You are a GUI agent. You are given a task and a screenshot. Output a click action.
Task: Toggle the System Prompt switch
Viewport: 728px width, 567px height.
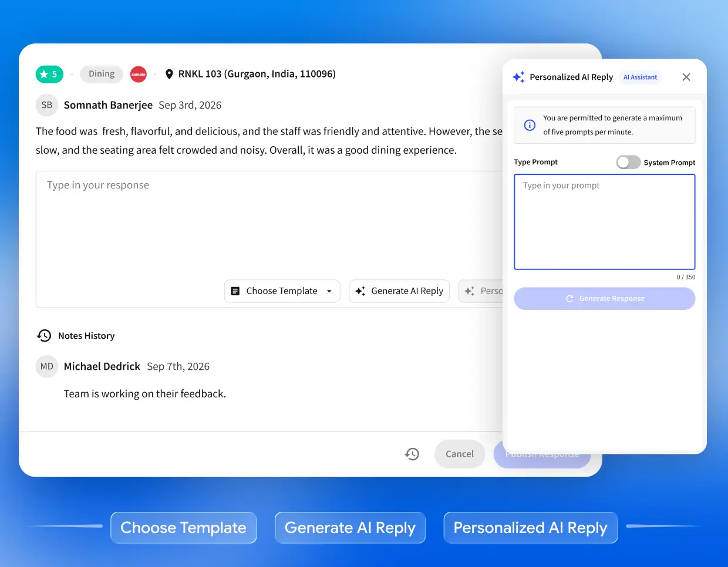coord(628,163)
